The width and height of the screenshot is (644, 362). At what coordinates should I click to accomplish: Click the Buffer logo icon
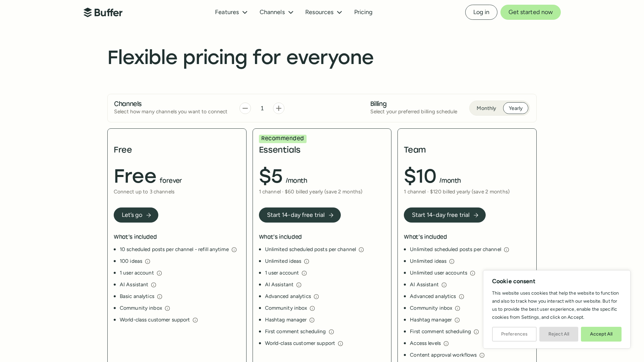pyautogui.click(x=88, y=12)
